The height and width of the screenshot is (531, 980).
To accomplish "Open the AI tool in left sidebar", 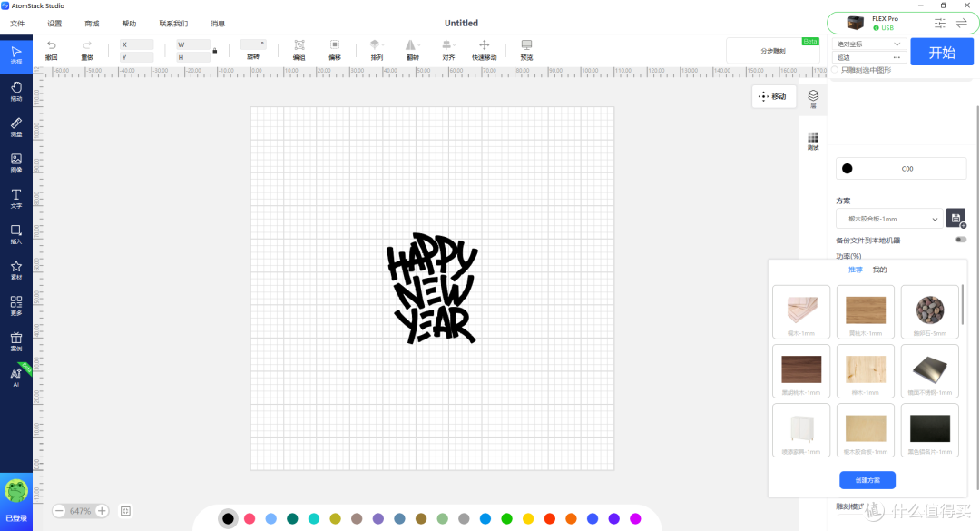I will 16,377.
